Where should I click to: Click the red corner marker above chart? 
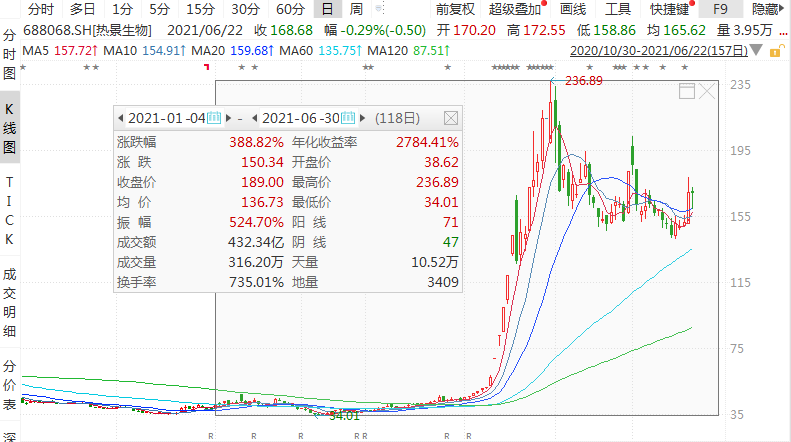click(206, 67)
